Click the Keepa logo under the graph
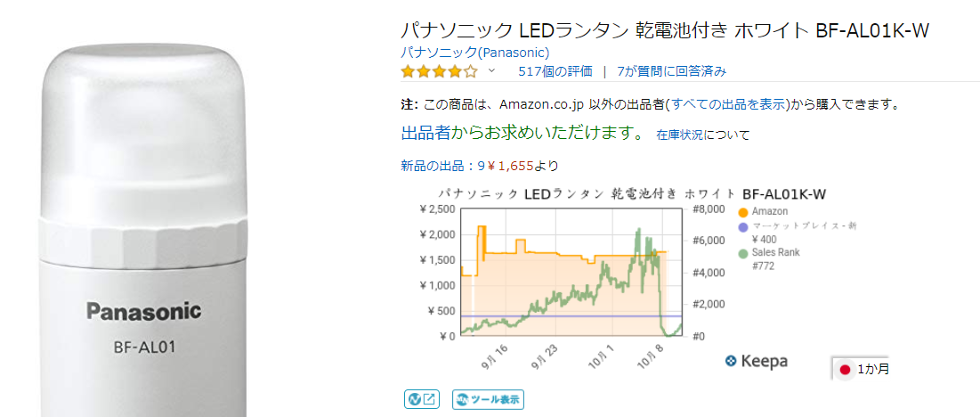Image resolution: width=980 pixels, height=417 pixels. [x=756, y=362]
